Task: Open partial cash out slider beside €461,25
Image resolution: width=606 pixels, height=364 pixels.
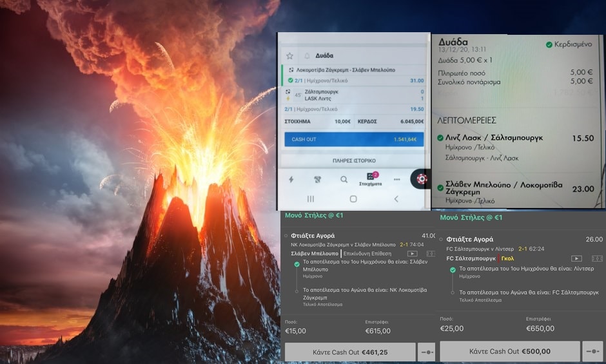Action: click(426, 352)
